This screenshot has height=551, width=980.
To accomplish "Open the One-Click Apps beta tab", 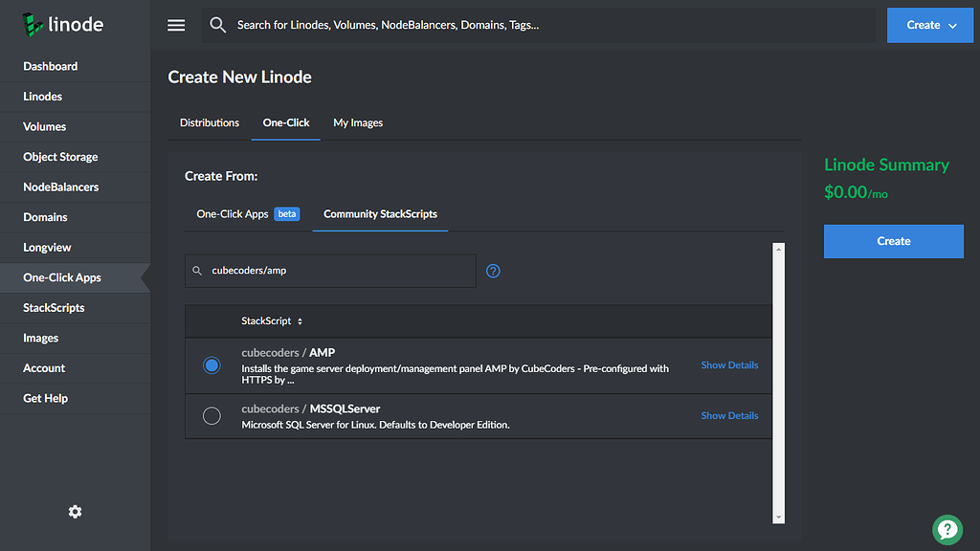I will (x=247, y=214).
